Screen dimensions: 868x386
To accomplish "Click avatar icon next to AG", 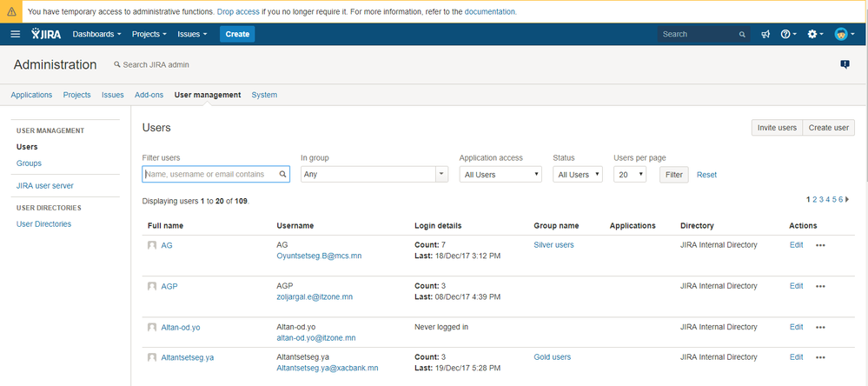I will 152,245.
